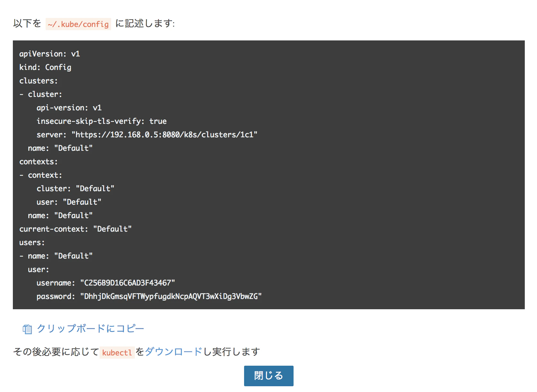Click the clusters: line

(x=39, y=81)
